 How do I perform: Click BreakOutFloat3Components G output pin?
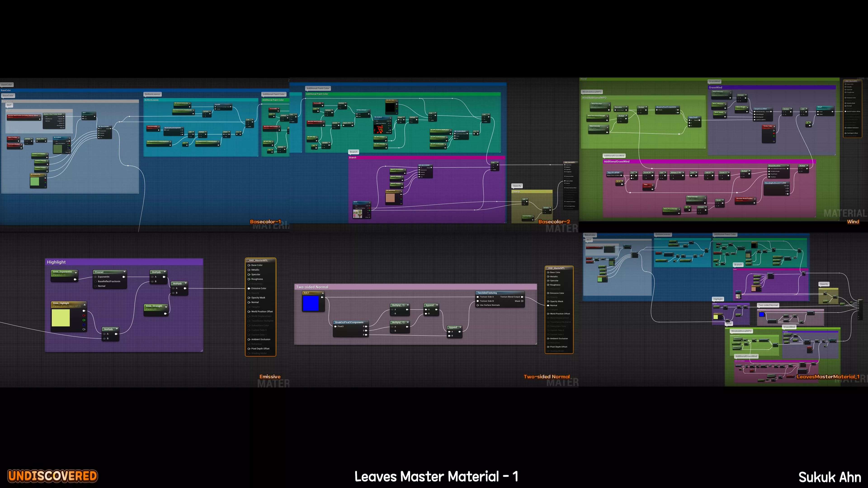tap(366, 331)
